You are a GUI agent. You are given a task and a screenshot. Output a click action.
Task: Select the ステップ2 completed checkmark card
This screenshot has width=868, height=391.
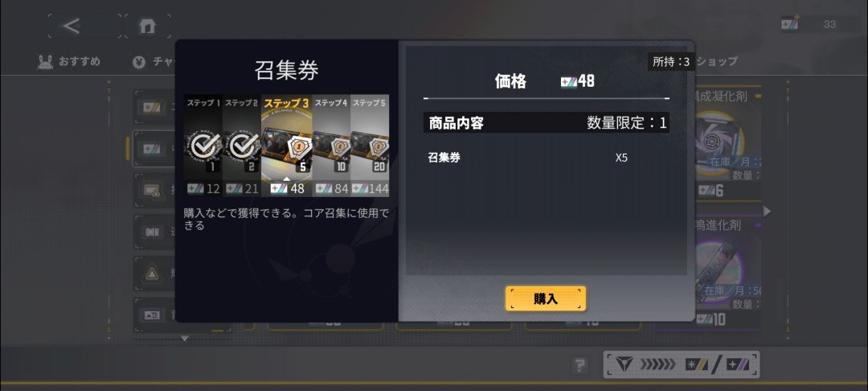click(242, 146)
